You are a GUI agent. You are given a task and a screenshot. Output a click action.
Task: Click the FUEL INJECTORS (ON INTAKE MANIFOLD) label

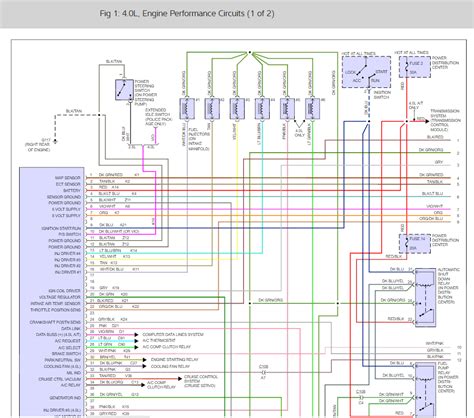tap(199, 139)
